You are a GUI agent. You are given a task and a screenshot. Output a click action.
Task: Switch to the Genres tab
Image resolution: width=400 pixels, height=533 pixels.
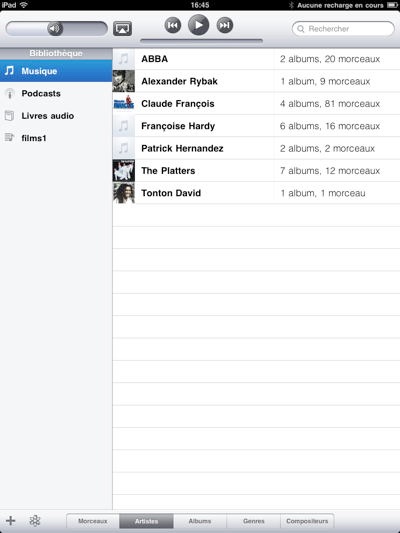(254, 521)
